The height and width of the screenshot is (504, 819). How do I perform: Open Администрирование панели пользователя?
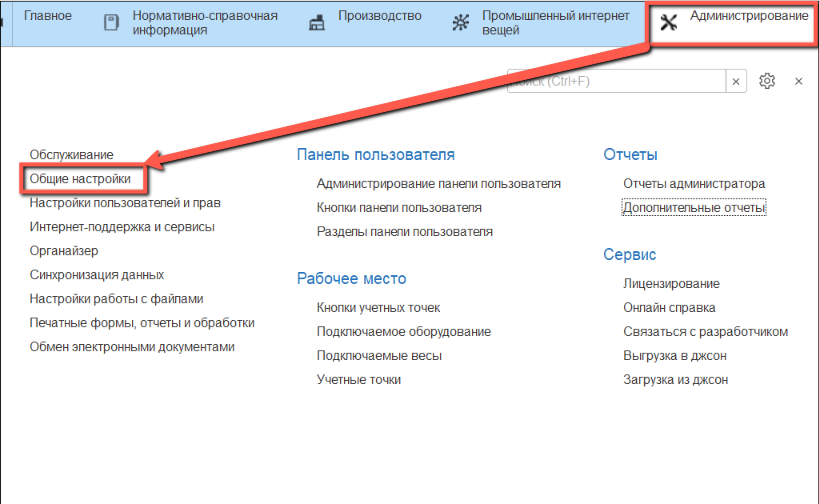coord(438,184)
